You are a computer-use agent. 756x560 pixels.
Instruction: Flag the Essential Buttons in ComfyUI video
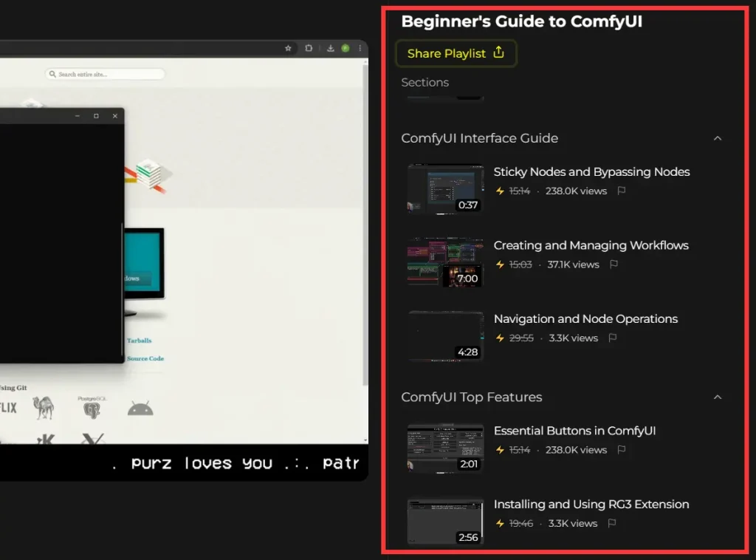[x=622, y=449]
